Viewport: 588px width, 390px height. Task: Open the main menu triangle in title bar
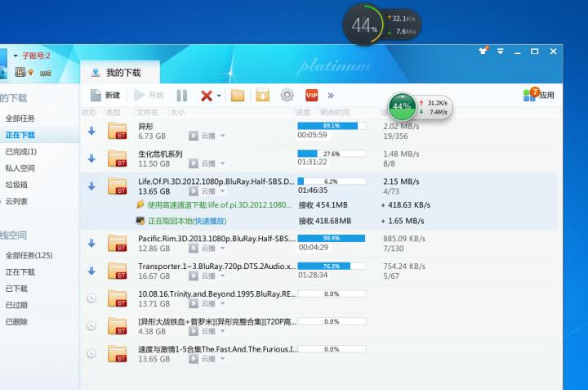pyautogui.click(x=501, y=52)
